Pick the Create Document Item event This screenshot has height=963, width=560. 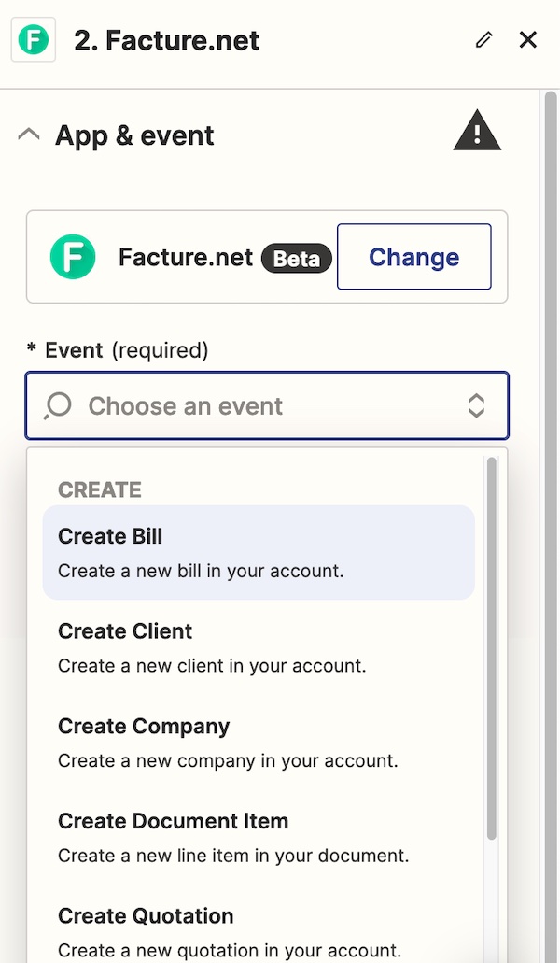point(259,837)
